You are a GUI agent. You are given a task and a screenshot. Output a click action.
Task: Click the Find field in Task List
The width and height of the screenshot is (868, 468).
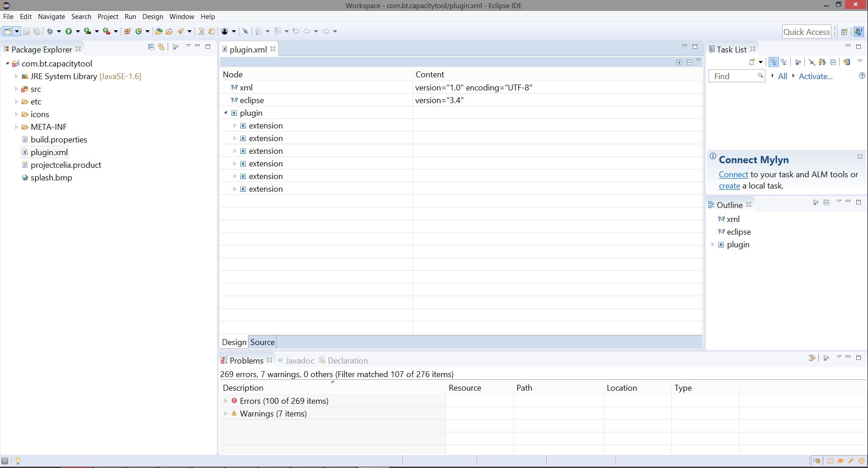tap(736, 76)
